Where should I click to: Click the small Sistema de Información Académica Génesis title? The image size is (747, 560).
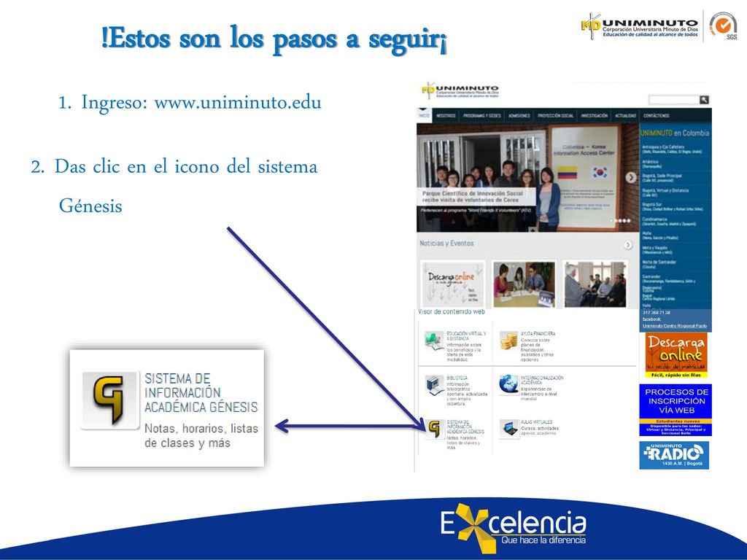(465, 427)
